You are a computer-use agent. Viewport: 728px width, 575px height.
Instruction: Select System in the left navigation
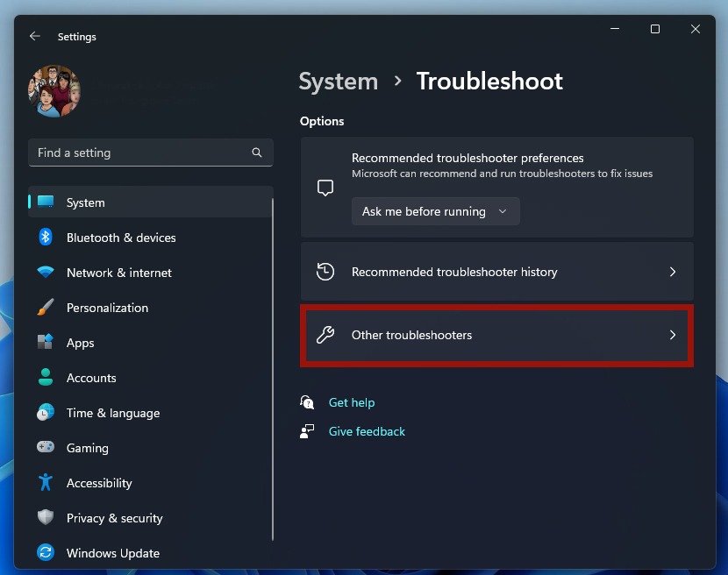coord(85,202)
